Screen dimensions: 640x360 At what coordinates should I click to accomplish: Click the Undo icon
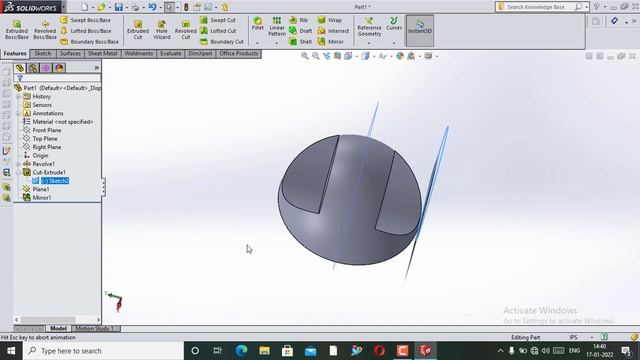(152, 7)
